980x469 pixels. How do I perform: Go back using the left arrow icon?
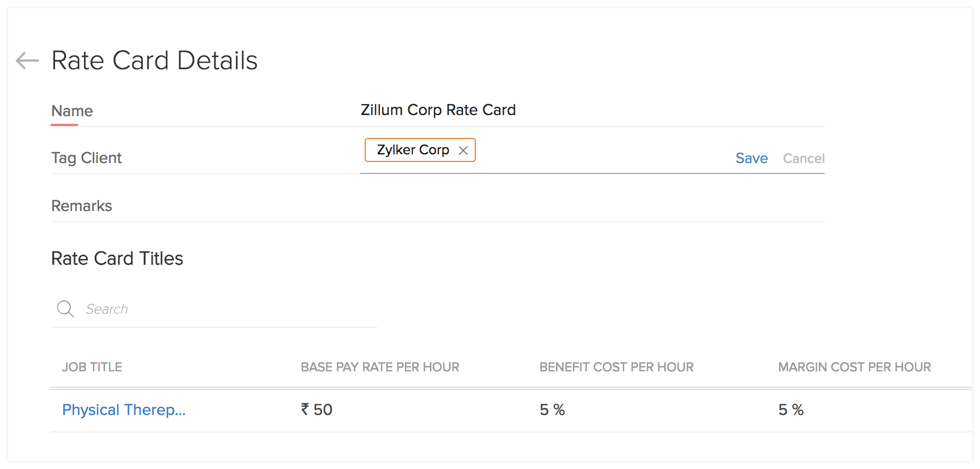click(x=27, y=60)
